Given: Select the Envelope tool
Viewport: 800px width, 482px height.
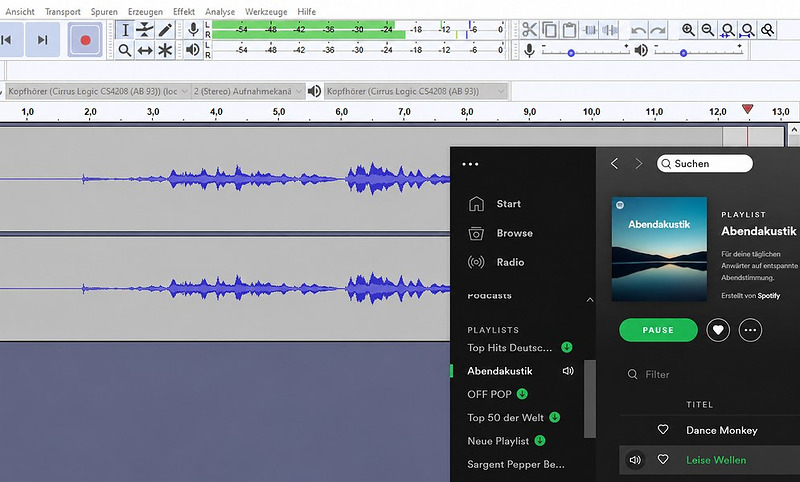Looking at the screenshot, I should 145,30.
